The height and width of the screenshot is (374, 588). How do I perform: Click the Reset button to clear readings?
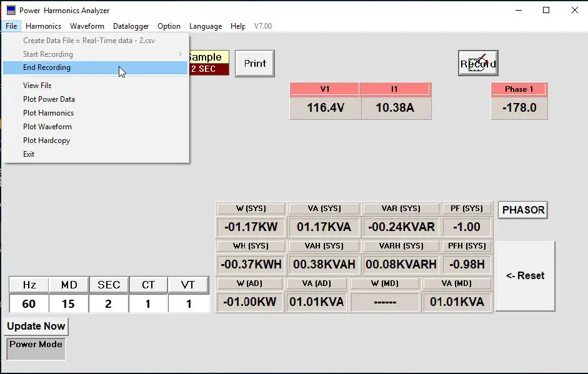[x=526, y=275]
